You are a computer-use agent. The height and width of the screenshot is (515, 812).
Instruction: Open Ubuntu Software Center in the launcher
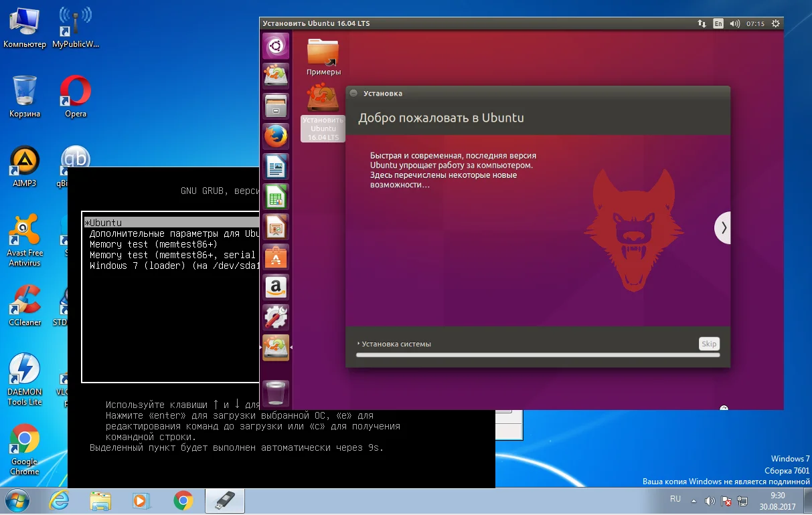point(276,257)
